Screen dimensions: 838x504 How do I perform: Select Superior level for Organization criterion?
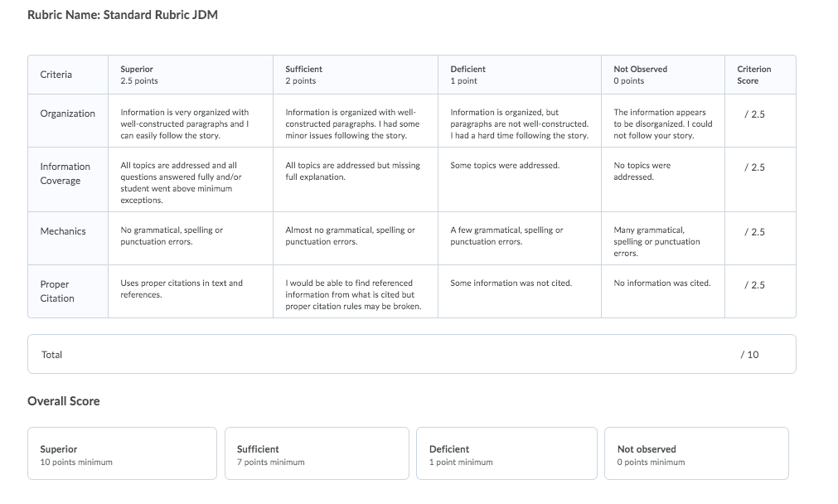point(191,121)
